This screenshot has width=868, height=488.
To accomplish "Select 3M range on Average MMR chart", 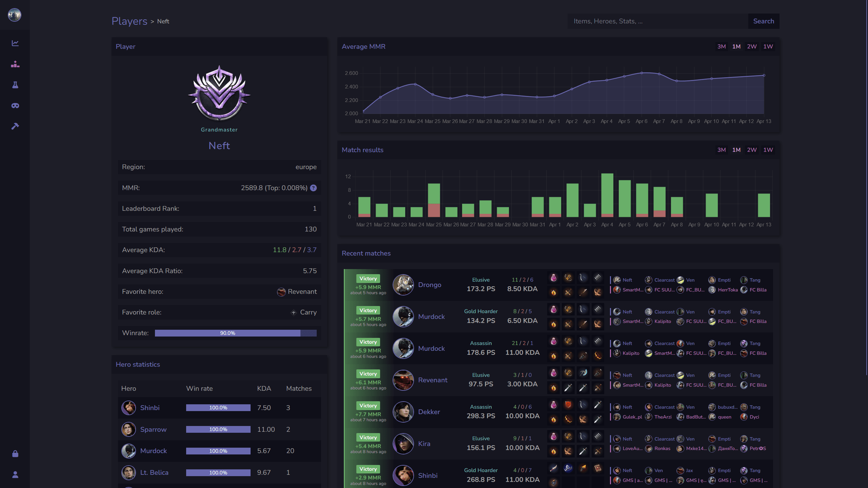I will [721, 46].
